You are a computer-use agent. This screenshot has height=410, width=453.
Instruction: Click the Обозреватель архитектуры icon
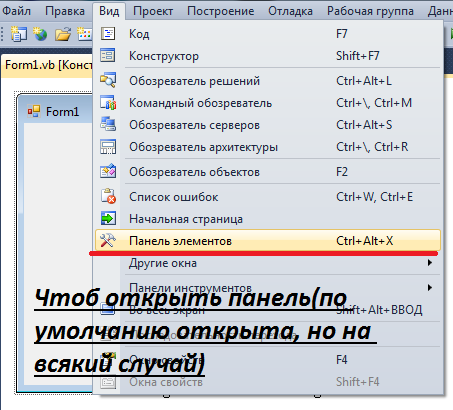108,147
